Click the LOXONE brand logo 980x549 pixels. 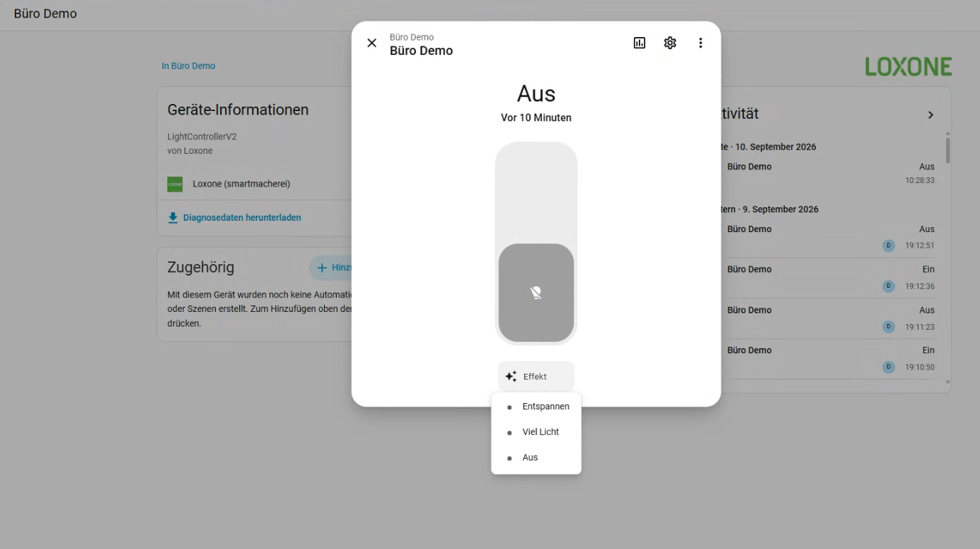(x=909, y=67)
